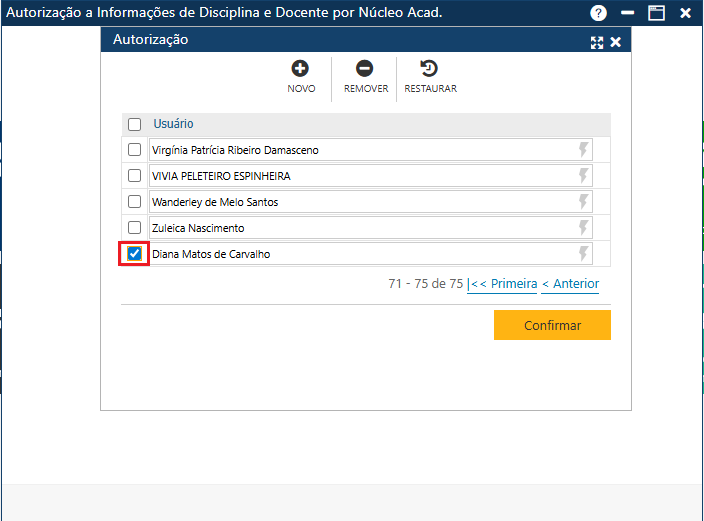
Task: Click lightning icon in Virgínia Patrícia row
Action: point(584,150)
